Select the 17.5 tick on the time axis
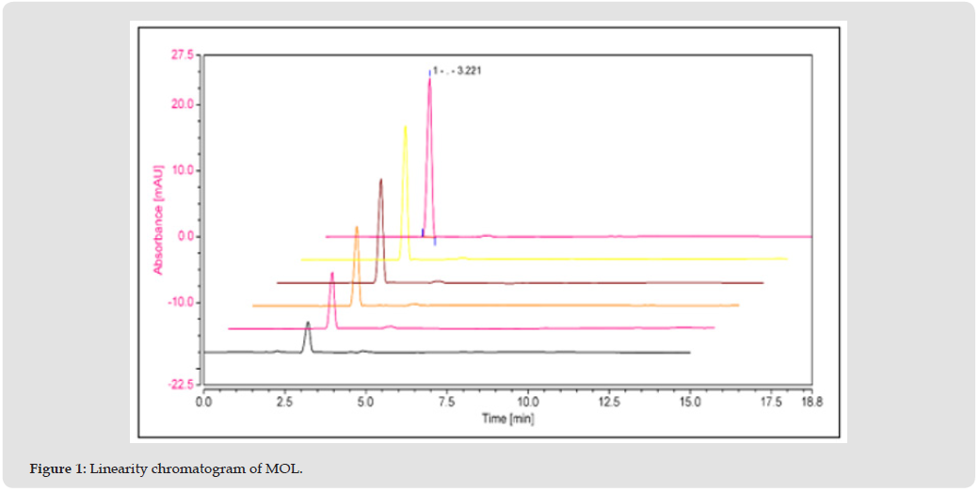The height and width of the screenshot is (492, 980). tap(771, 402)
